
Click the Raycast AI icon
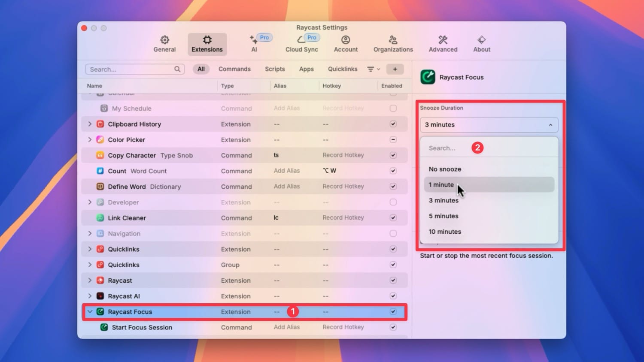tap(100, 296)
